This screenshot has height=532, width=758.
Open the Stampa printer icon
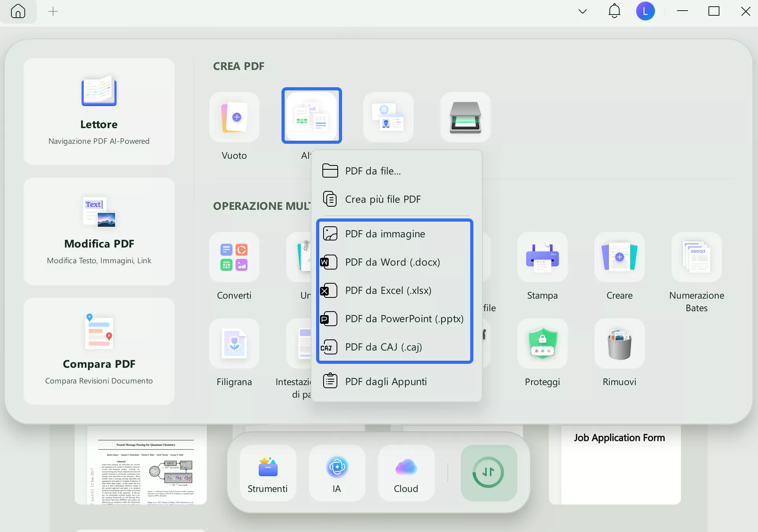pyautogui.click(x=542, y=257)
